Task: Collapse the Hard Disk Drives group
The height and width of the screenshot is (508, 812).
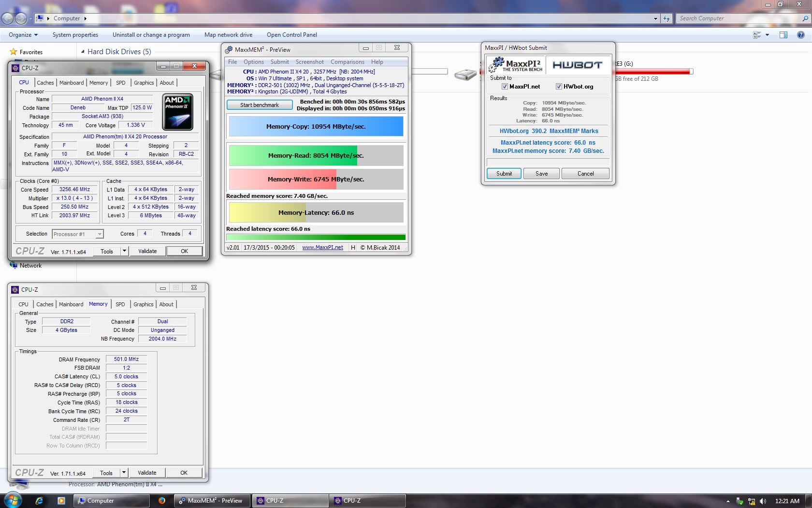Action: pos(83,52)
